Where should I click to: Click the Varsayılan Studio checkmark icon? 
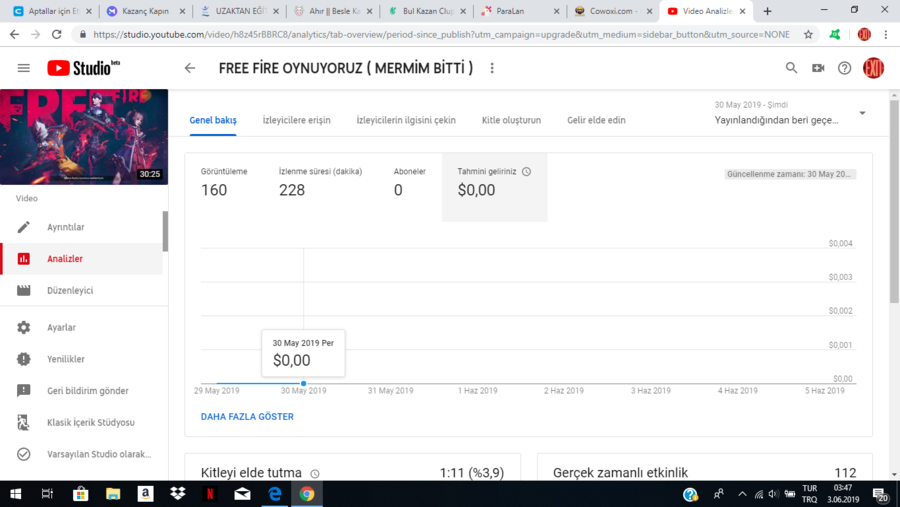coord(24,454)
